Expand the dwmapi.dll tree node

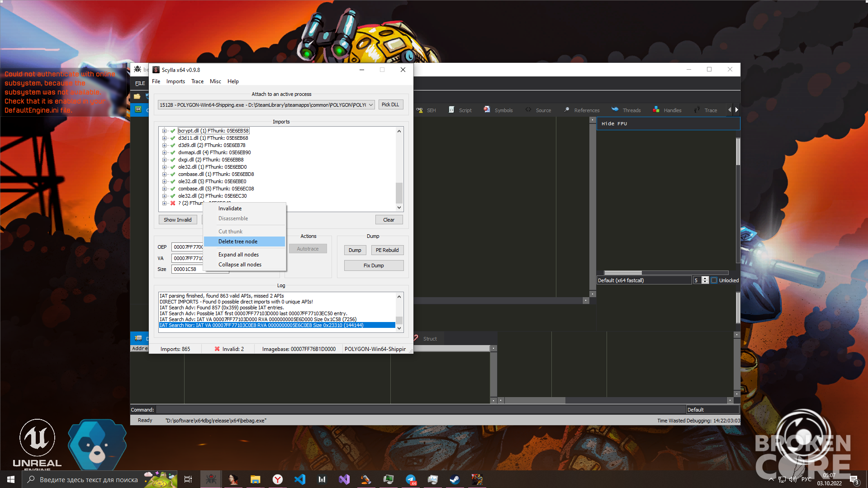point(164,152)
